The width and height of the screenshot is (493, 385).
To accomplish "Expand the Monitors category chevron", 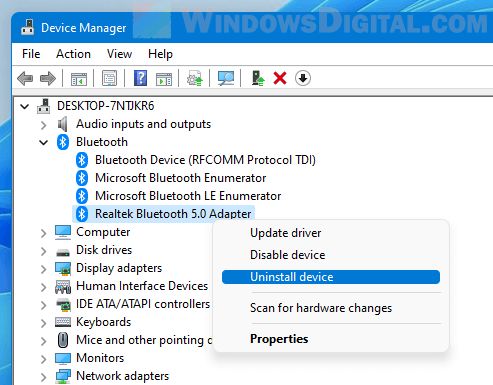I will [44, 359].
